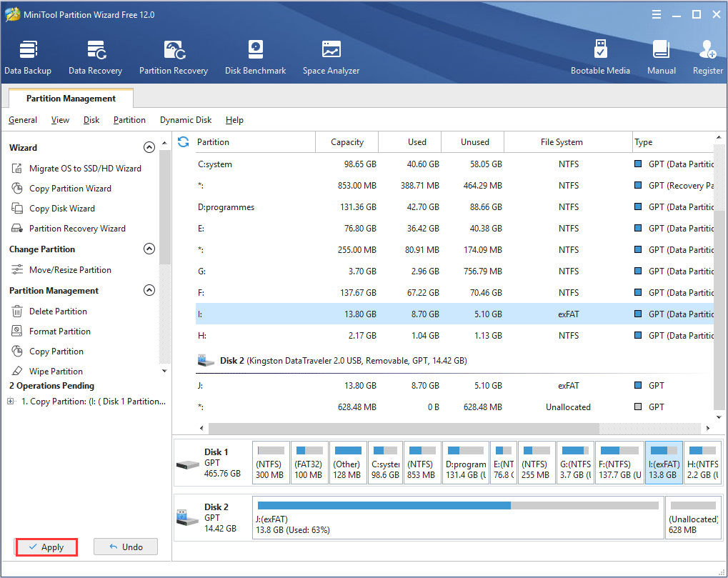Viewport: 728px width, 578px height.
Task: Select Migrate OS to SSD/HD Wizard
Action: click(x=85, y=169)
